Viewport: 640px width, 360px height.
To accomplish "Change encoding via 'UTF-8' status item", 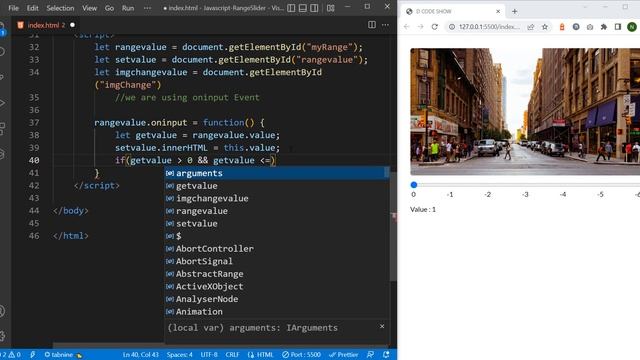I will (209, 355).
